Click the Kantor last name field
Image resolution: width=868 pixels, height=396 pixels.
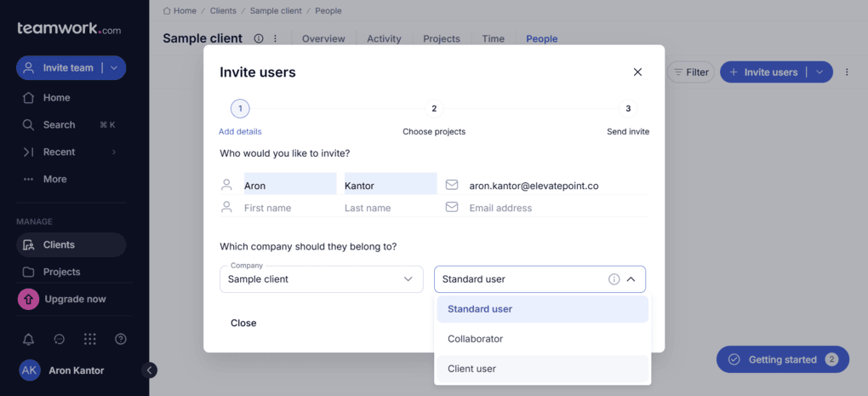[x=391, y=185]
